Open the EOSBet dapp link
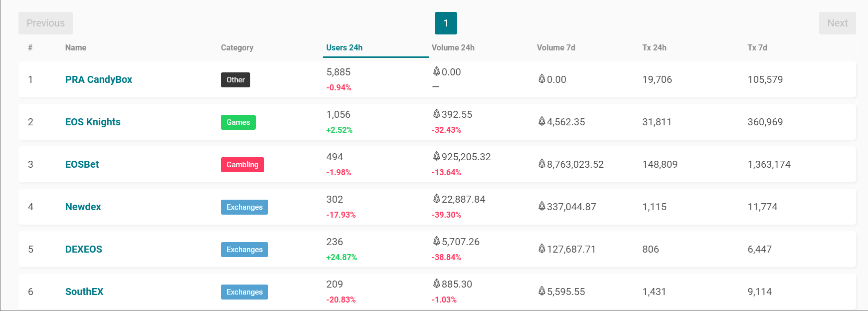868x311 pixels. coord(82,164)
